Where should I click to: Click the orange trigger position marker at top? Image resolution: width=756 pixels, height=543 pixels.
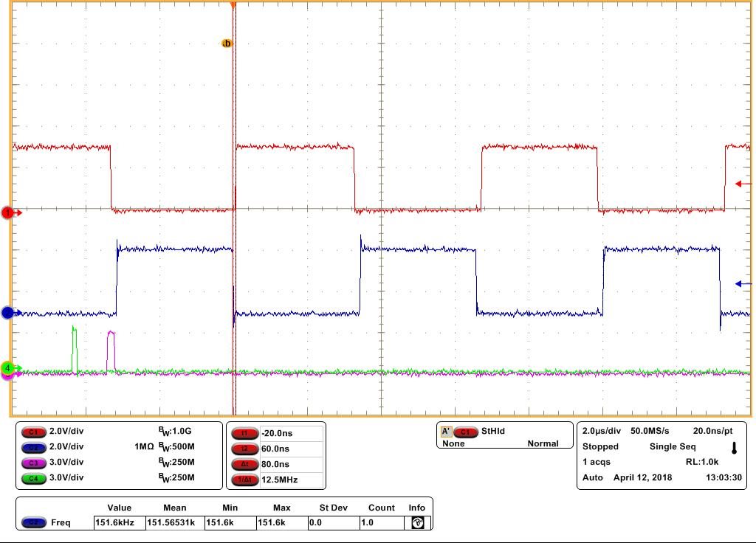[233, 5]
